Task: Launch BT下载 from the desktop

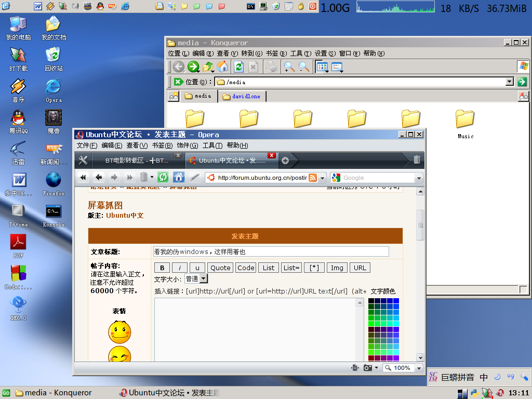Action: [18, 59]
